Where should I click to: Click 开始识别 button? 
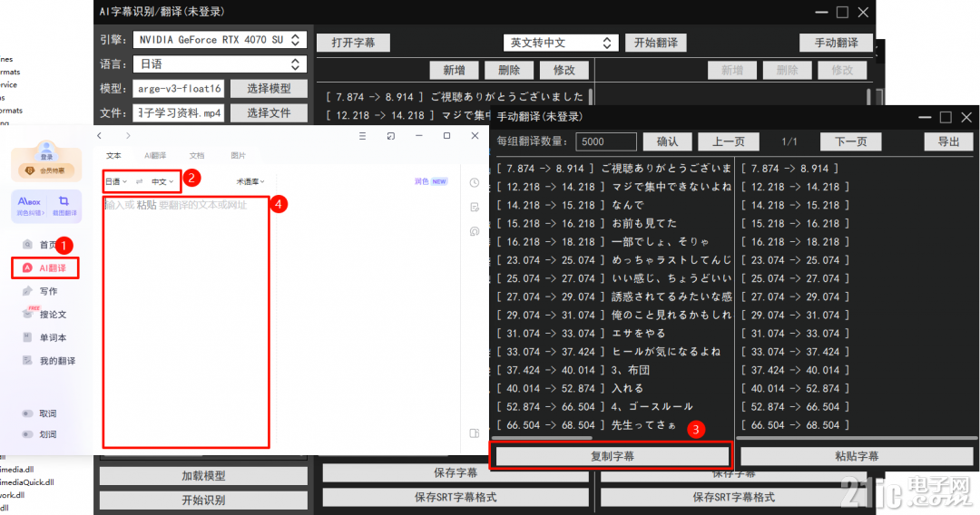point(204,500)
